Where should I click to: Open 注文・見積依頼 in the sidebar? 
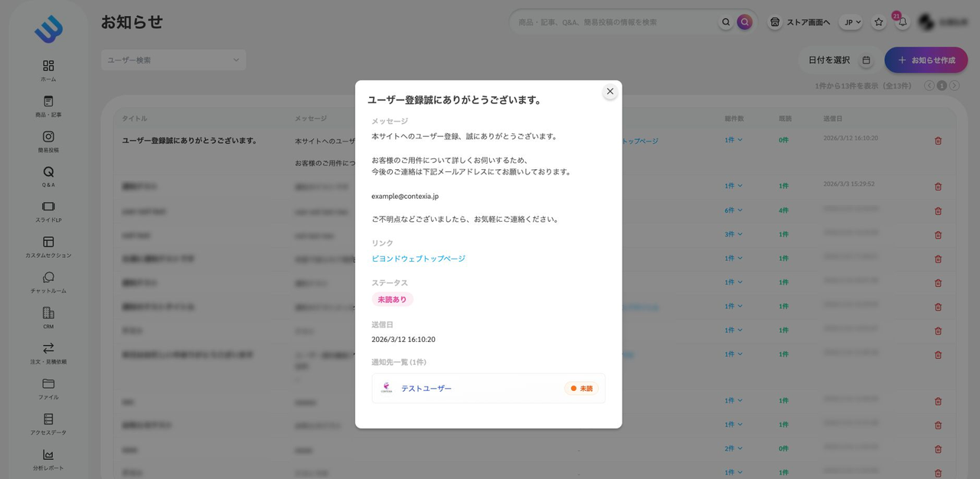coord(48,352)
